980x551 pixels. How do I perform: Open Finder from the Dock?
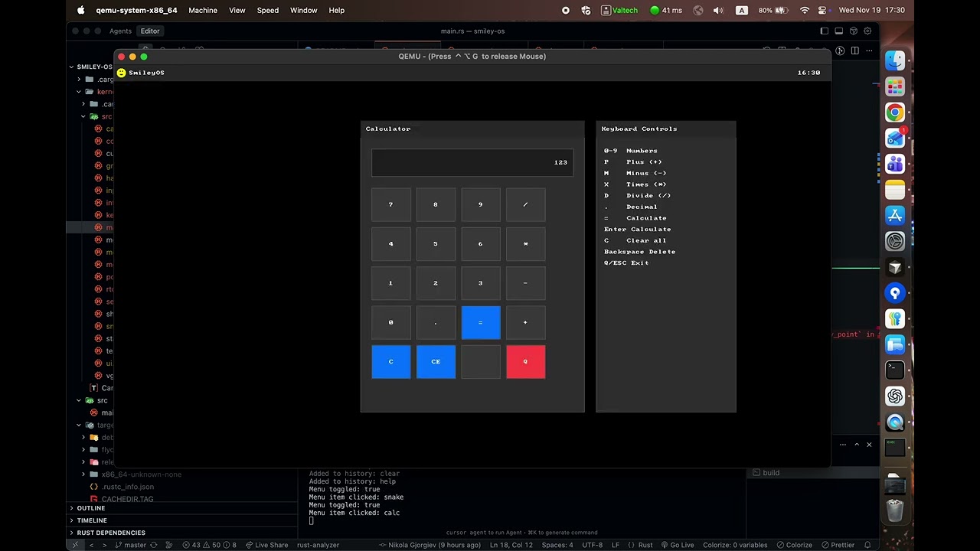coord(895,60)
